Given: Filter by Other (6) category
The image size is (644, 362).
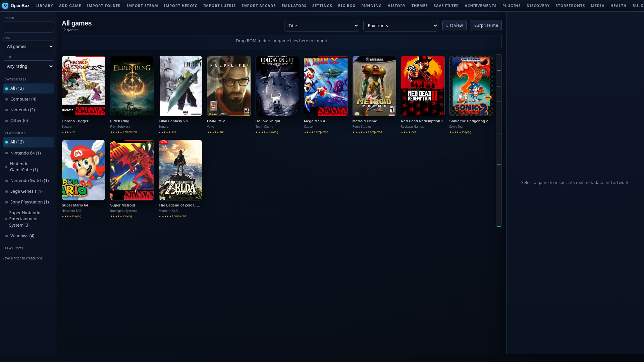Looking at the screenshot, I should tap(28, 121).
